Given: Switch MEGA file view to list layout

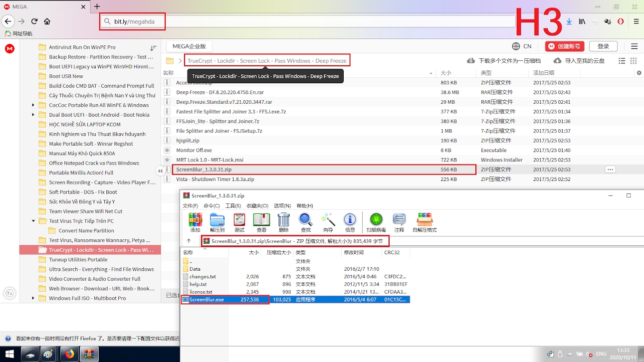Looking at the screenshot, I should pos(622,61).
